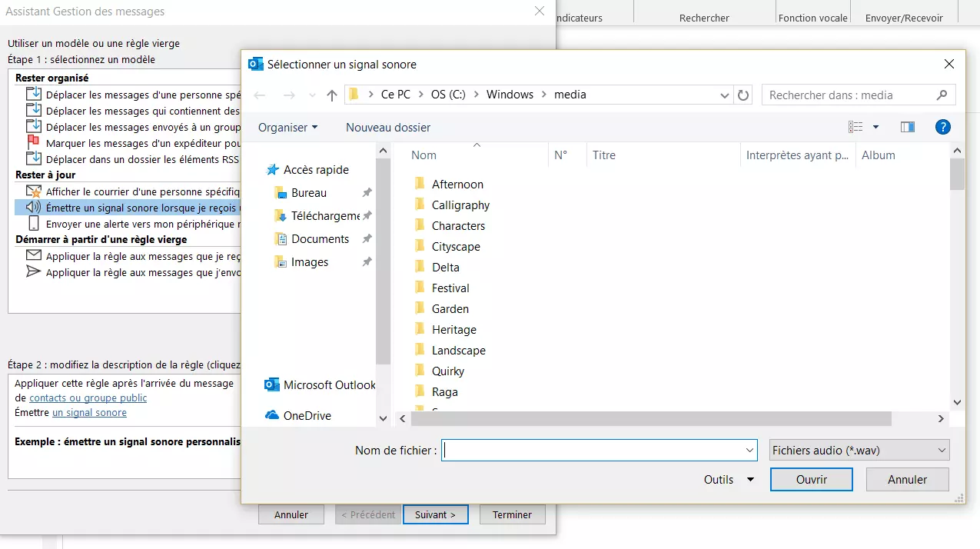Click Annuler in the rules wizard

[x=291, y=514]
